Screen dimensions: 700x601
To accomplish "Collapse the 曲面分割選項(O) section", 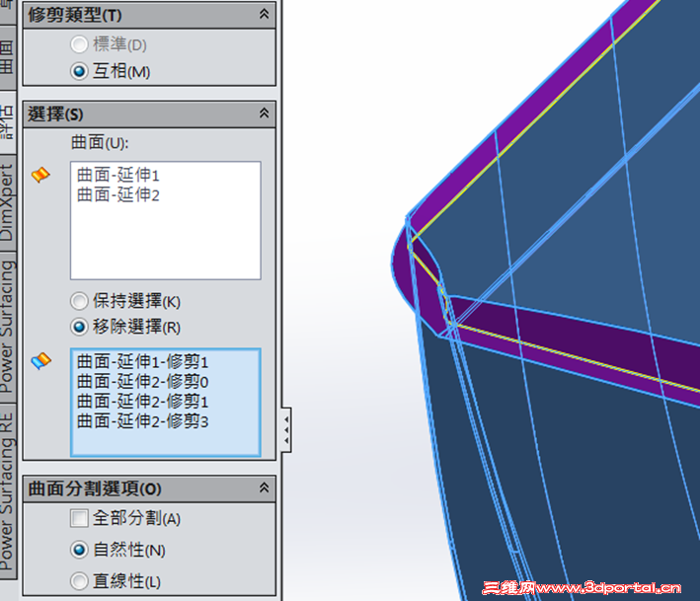I will 264,488.
